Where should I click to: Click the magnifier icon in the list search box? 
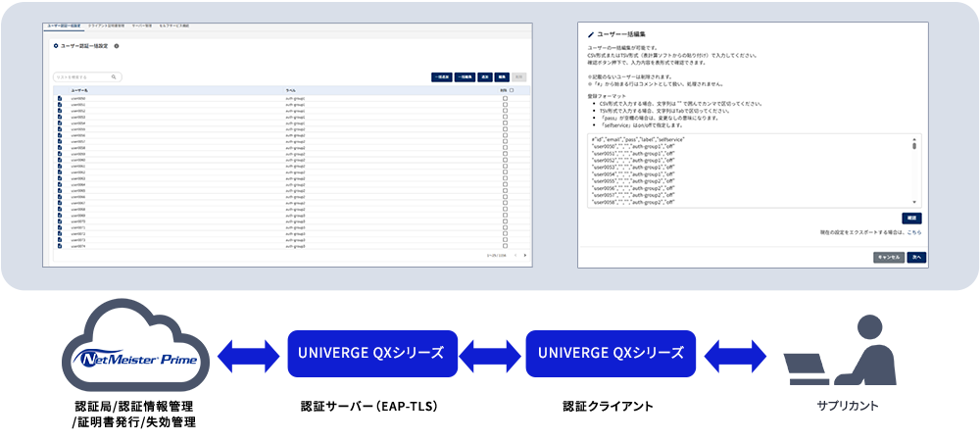[114, 76]
